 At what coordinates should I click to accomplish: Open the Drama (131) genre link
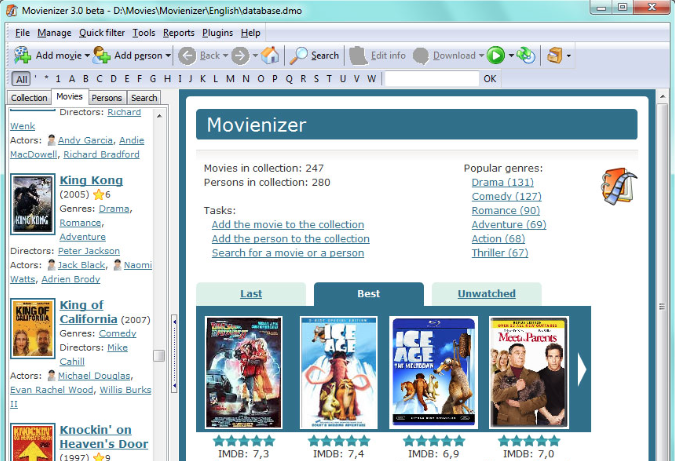(502, 182)
